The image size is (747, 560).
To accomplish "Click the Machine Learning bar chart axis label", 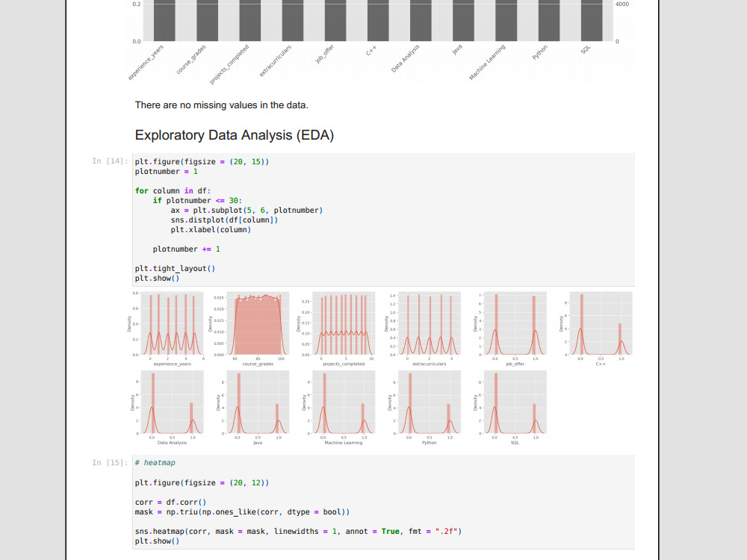I will [486, 62].
